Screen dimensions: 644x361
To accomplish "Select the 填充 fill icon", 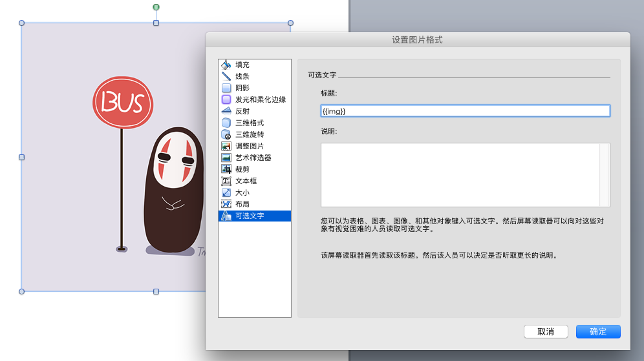I will click(226, 65).
